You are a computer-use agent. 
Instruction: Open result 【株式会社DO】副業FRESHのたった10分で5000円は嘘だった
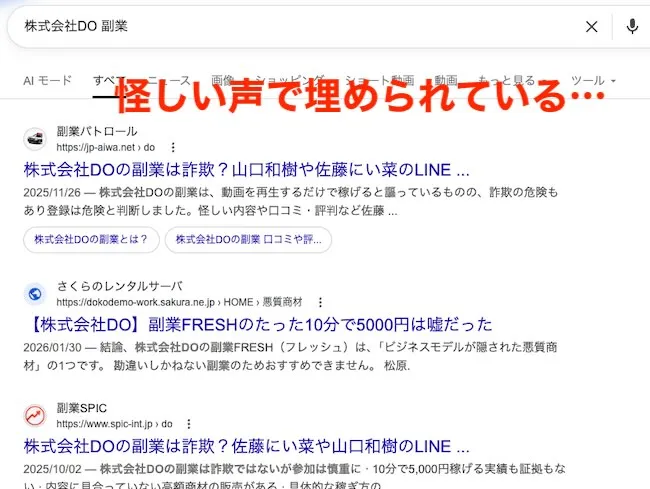pos(260,324)
